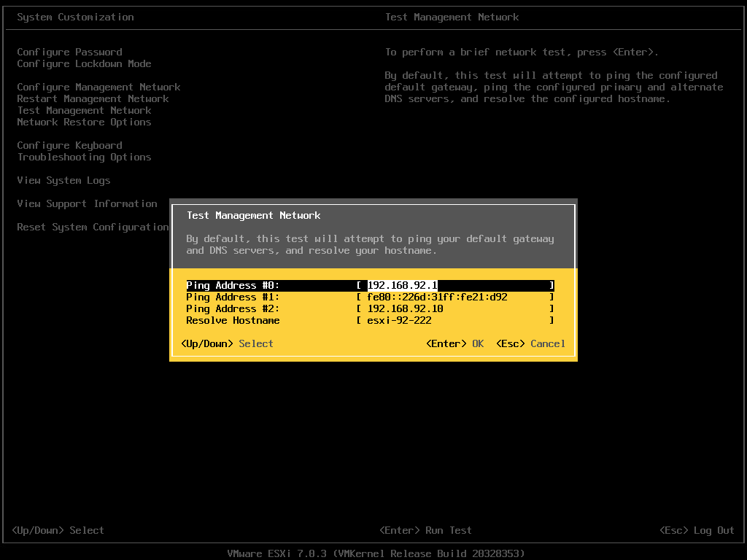747x560 pixels.
Task: Open Network Restore Options
Action: point(84,122)
